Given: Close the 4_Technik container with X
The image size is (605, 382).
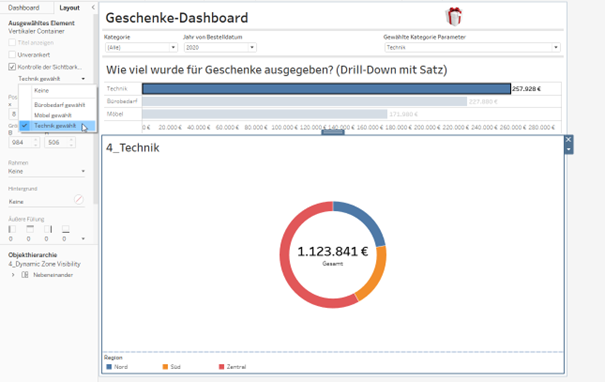Looking at the screenshot, I should click(568, 140).
